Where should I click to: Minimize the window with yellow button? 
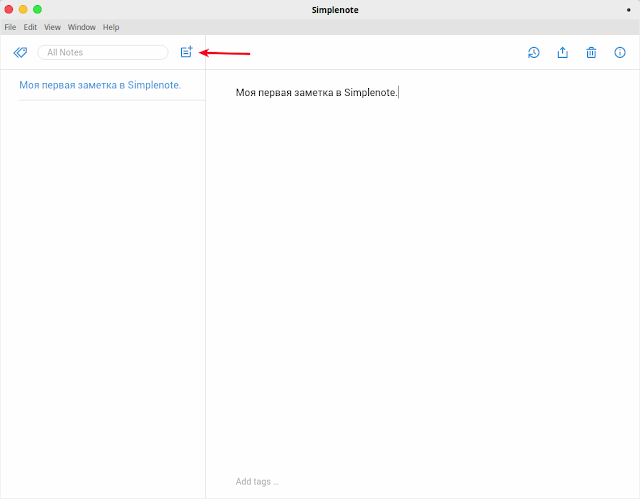(23, 9)
